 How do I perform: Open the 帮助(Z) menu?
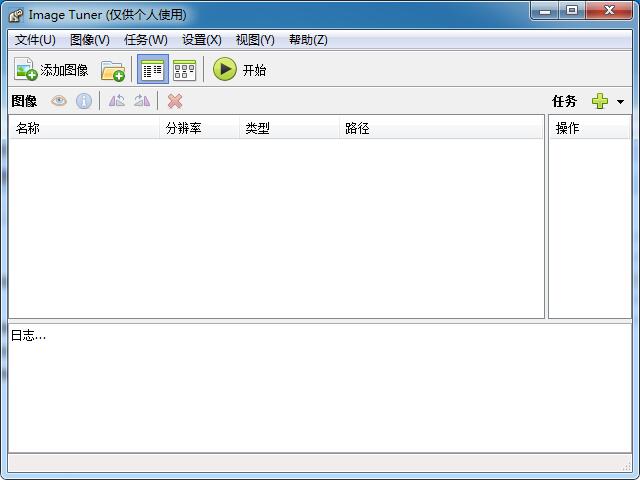pos(308,40)
